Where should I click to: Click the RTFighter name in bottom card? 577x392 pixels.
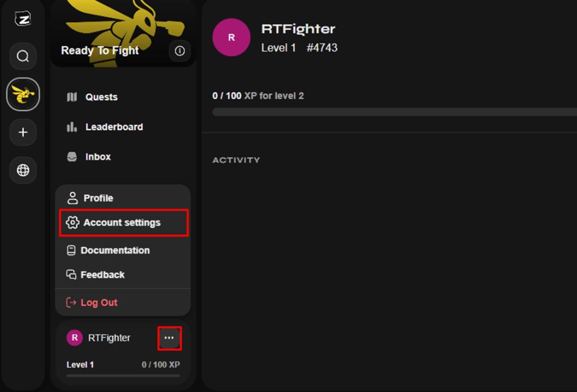tap(109, 338)
